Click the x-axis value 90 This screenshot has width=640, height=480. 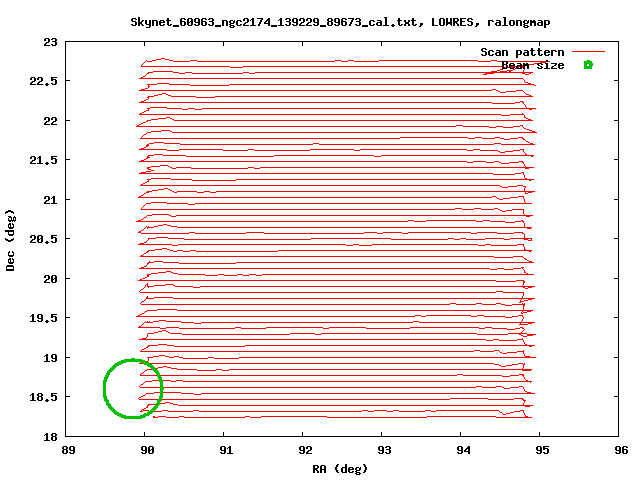click(x=147, y=450)
